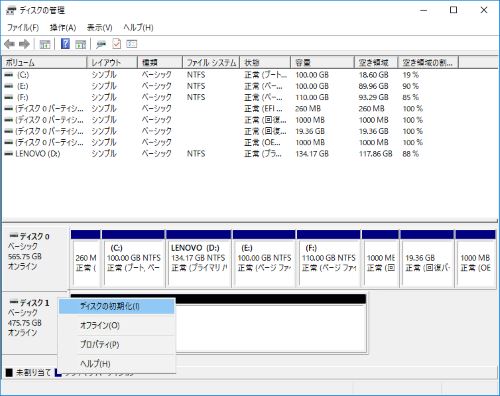Maximize the Disk Management window
This screenshot has height=396, width=500.
click(453, 10)
